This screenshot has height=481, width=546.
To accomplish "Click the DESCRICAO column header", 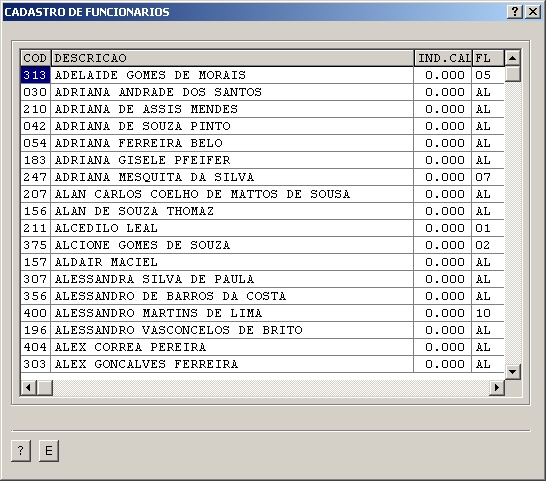I will 232,58.
